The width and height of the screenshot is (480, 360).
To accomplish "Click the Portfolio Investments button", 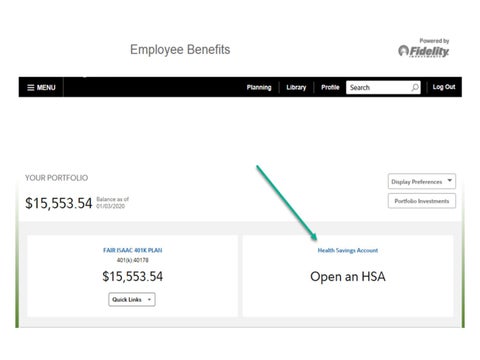I will click(422, 201).
